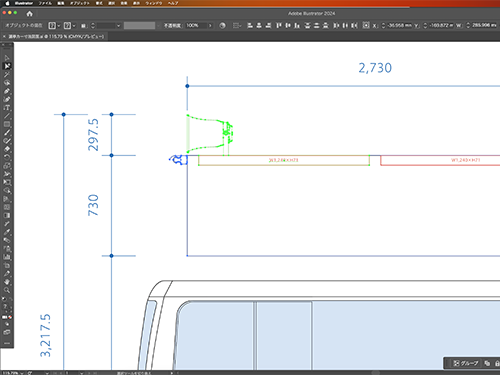Viewport: 500px width, 375px height.
Task: Expand the opacity 100% arrow
Action: pyautogui.click(x=210, y=25)
